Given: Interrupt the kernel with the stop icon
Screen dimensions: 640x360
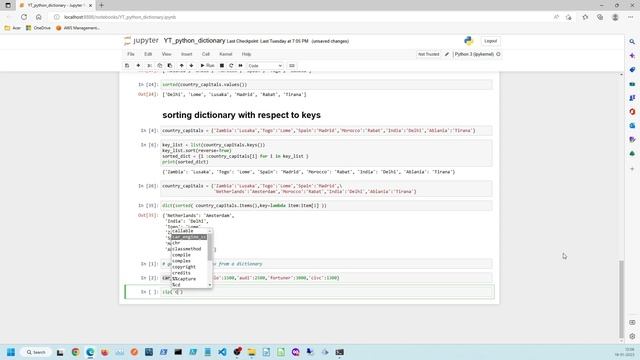Looking at the screenshot, I should pos(222,65).
